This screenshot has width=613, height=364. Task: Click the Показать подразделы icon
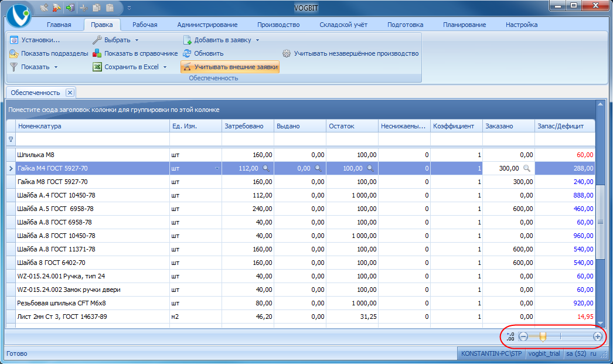point(13,53)
